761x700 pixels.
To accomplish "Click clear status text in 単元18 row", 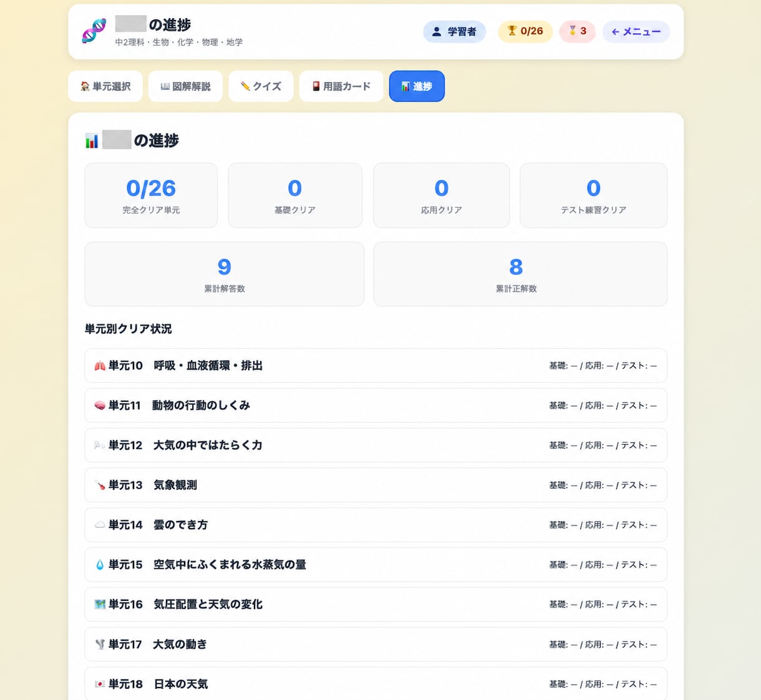I will (x=603, y=684).
